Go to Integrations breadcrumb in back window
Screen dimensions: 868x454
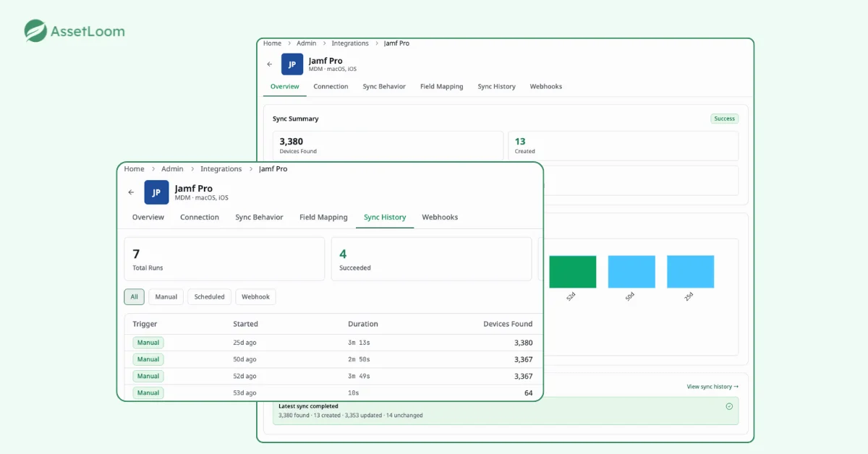click(x=350, y=43)
